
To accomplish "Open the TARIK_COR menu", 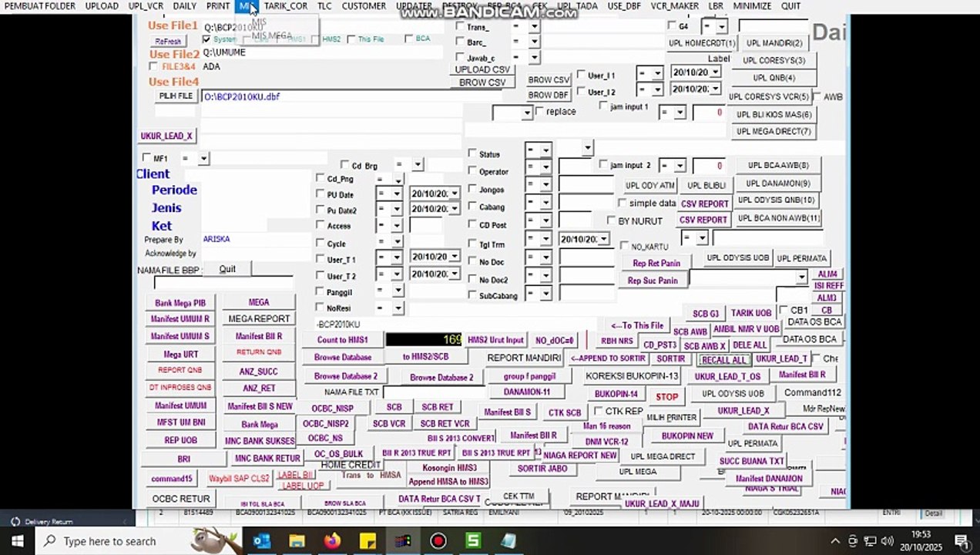I will (286, 6).
